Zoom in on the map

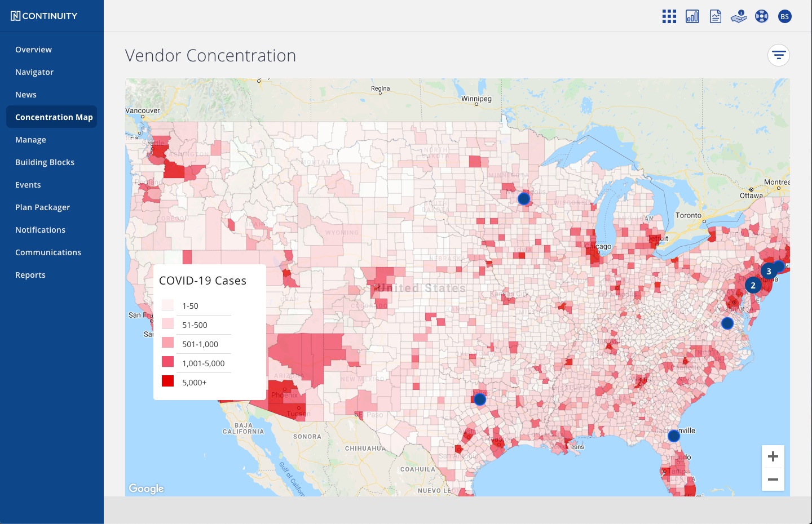click(773, 456)
